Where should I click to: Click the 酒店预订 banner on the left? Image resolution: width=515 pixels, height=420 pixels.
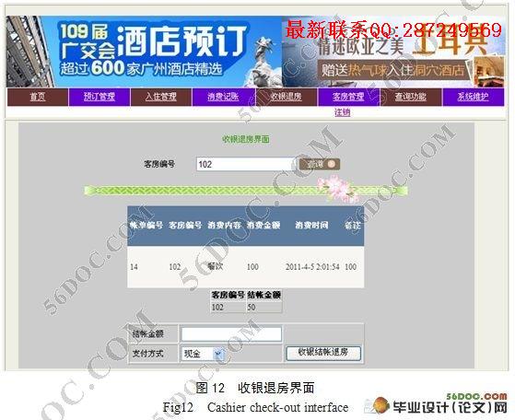pyautogui.click(x=144, y=52)
